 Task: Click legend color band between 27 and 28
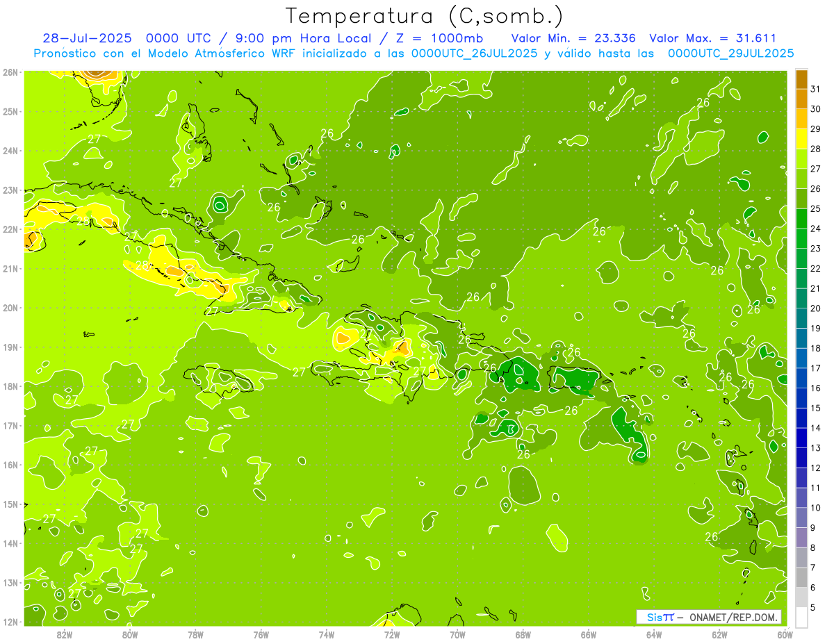tap(801, 159)
